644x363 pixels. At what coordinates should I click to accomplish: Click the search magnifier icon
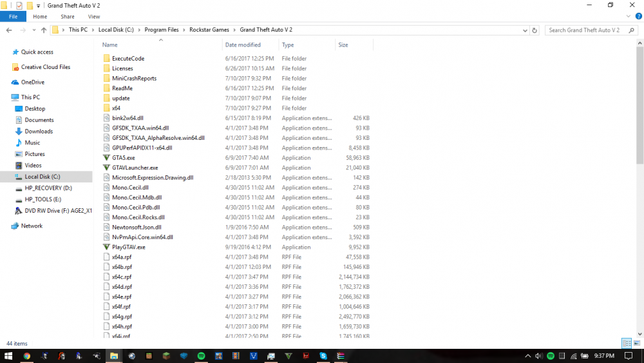click(631, 30)
